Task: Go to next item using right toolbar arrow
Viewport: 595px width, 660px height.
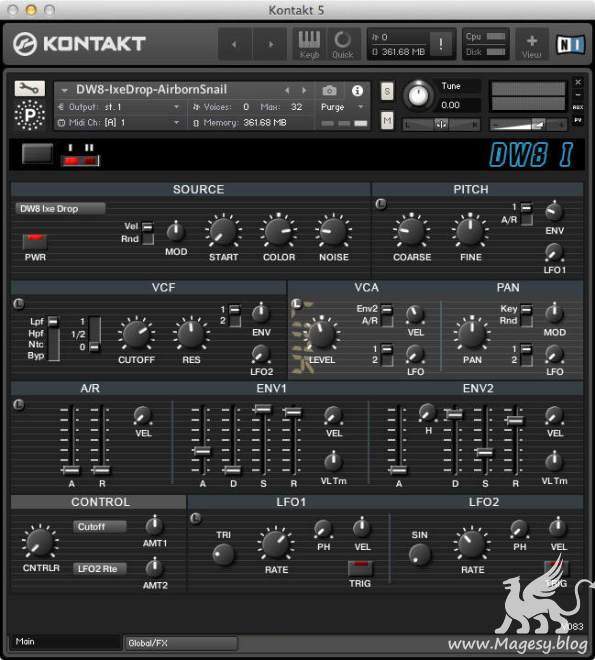Action: pos(271,44)
